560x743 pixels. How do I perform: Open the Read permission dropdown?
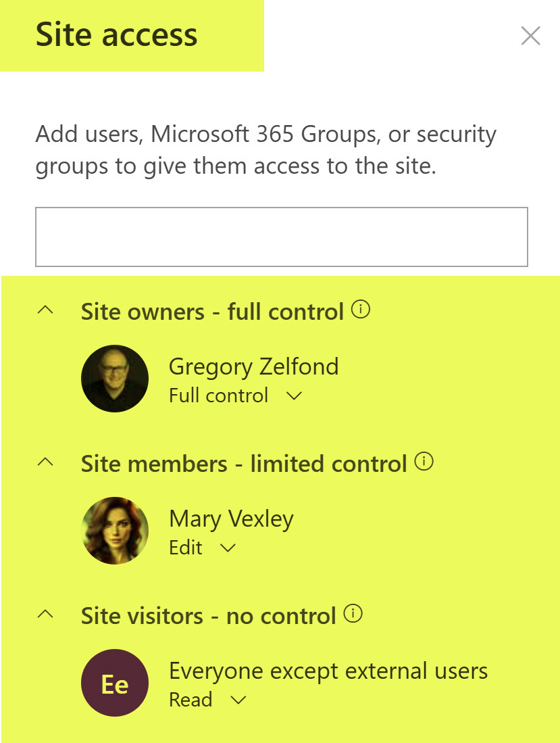pos(238,700)
